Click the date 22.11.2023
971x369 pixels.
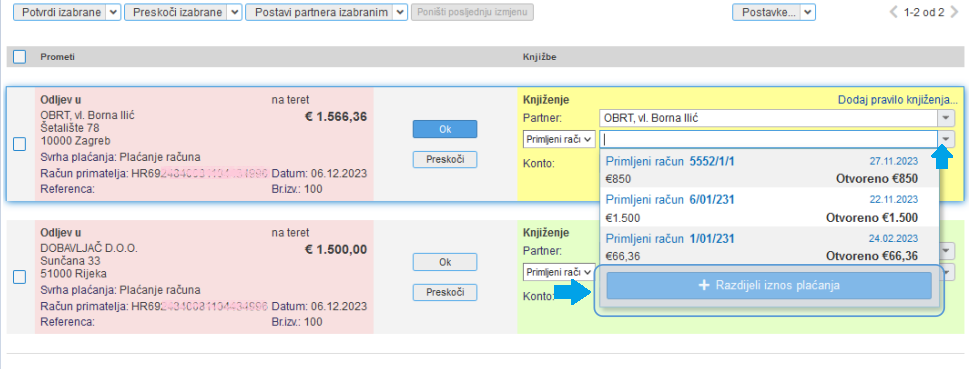(x=894, y=199)
